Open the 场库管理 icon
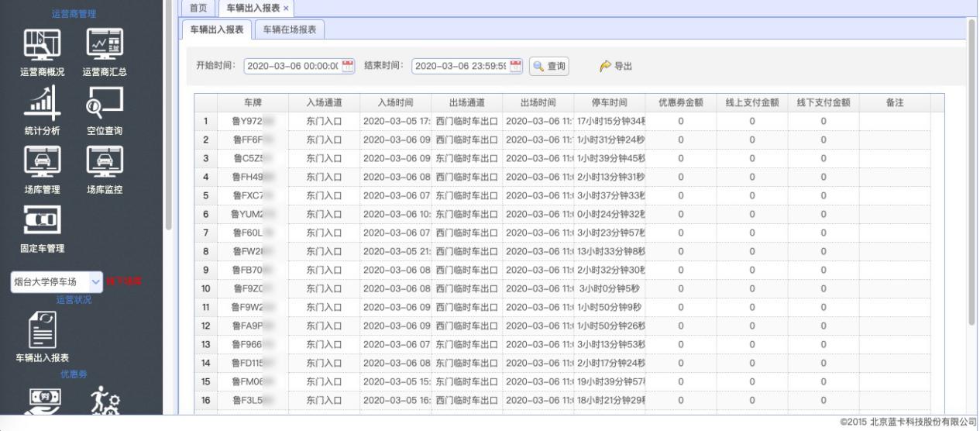 (x=42, y=161)
